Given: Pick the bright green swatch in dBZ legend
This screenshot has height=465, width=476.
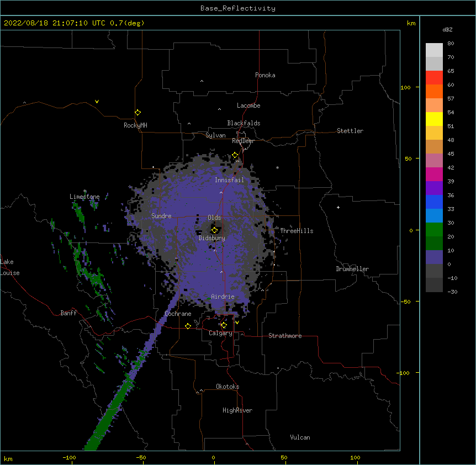Looking at the screenshot, I should click(434, 230).
